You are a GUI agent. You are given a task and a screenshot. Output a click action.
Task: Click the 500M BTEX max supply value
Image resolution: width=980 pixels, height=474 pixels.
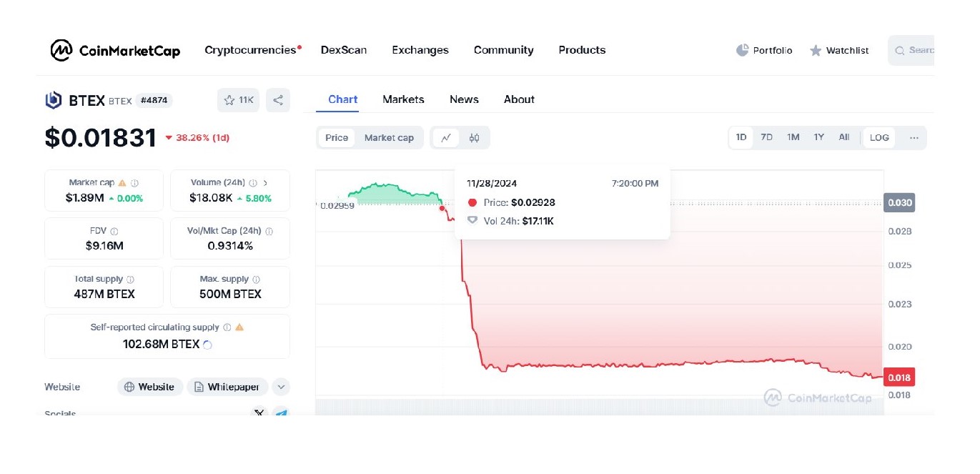pos(230,294)
